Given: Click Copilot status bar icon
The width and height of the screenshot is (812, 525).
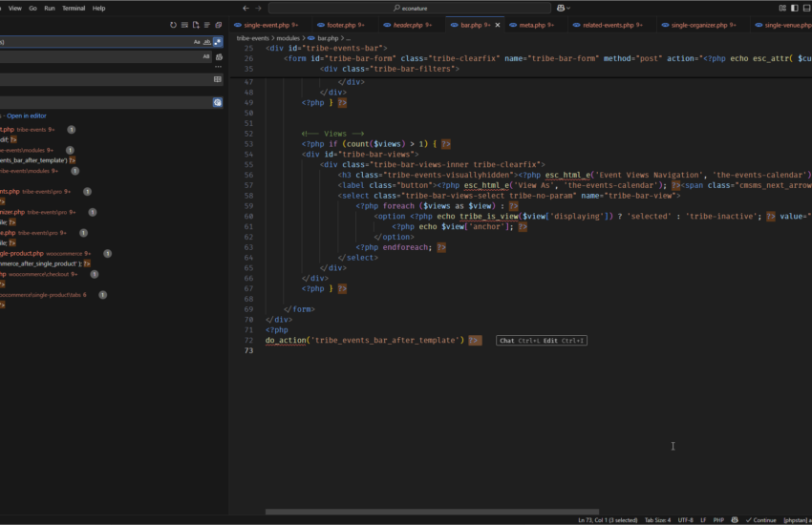Looking at the screenshot, I should [x=735, y=520].
